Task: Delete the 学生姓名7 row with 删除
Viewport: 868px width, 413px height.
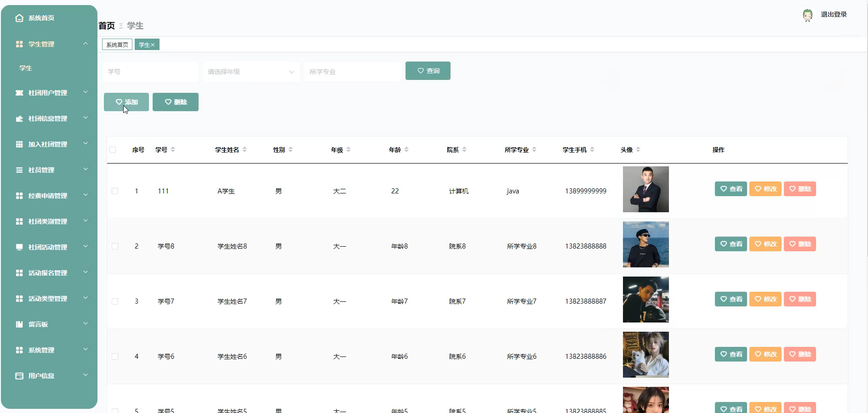Action: pyautogui.click(x=800, y=299)
